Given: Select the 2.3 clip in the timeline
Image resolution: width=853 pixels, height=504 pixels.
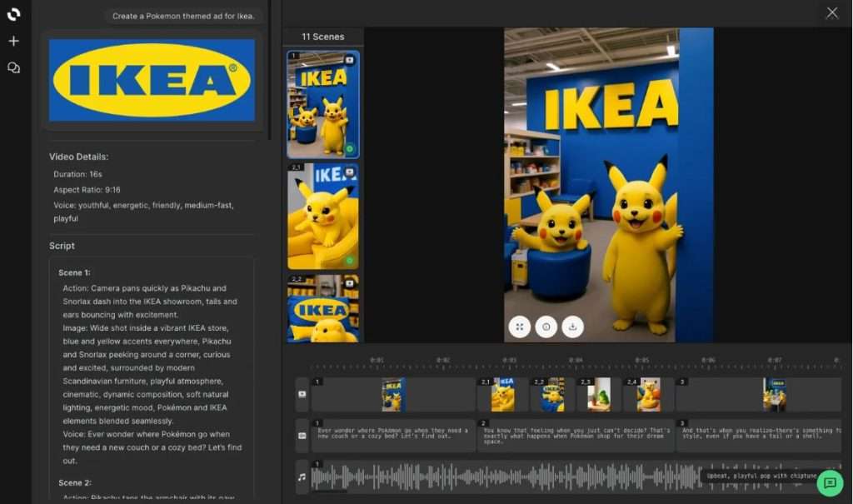Looking at the screenshot, I should pos(601,395).
